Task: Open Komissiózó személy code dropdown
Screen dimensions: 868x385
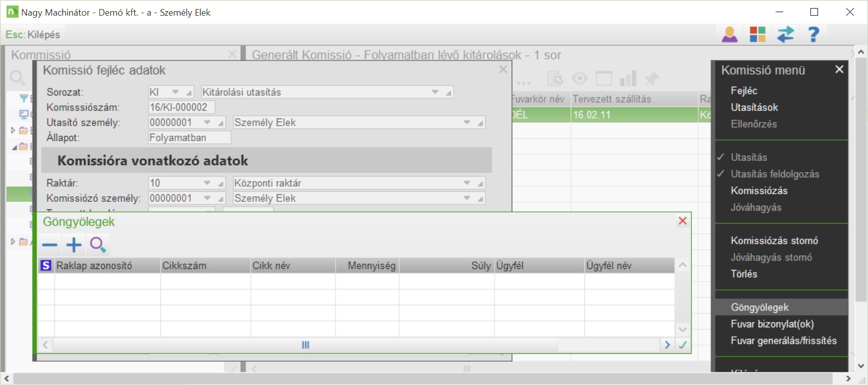Action: click(x=207, y=198)
